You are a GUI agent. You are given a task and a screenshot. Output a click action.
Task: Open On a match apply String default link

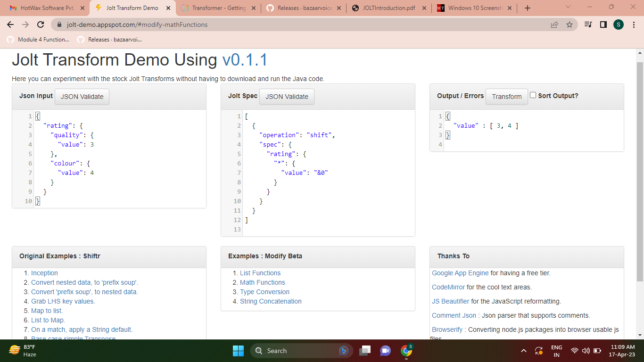click(x=82, y=329)
